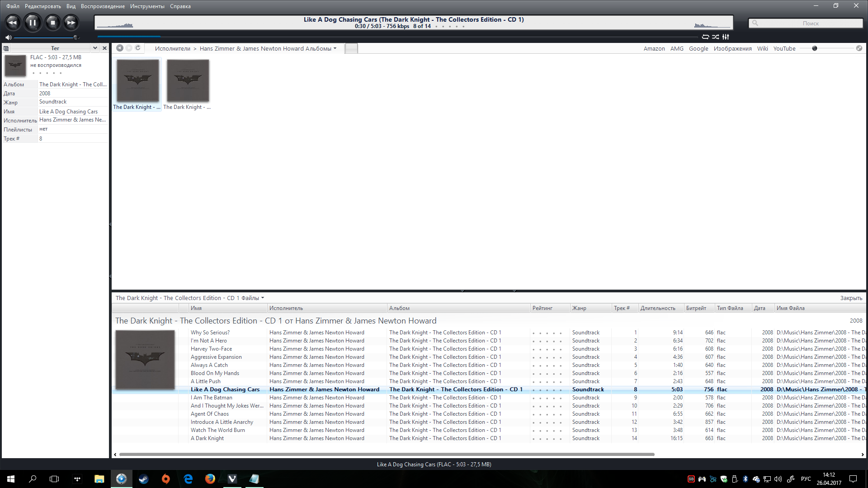Viewport: 868px width, 488px height.
Task: Refresh the browser panel
Action: pos(138,48)
